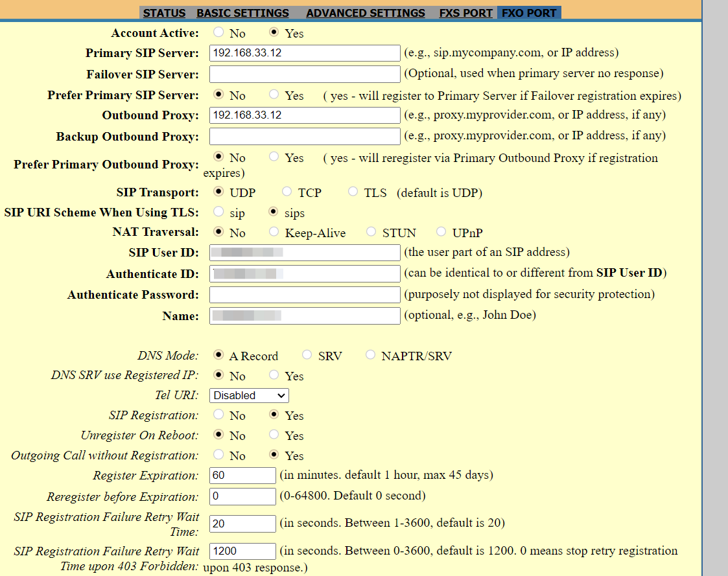Set Account Active to No
The image size is (728, 576).
coord(219,32)
